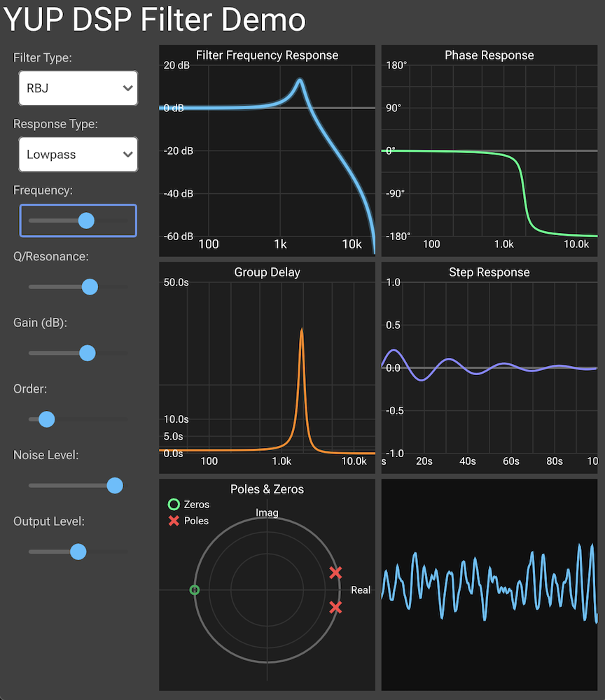
Task: Click the Order slider thumb
Action: (x=46, y=419)
